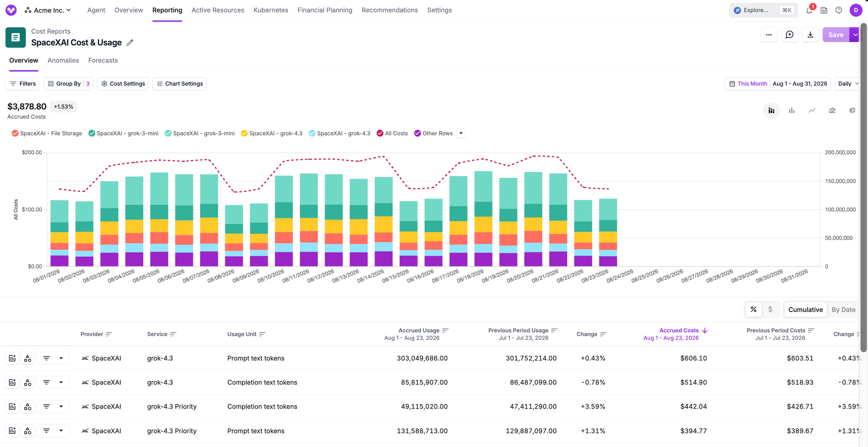868x447 pixels.
Task: Click the Filters button
Action: pos(23,84)
